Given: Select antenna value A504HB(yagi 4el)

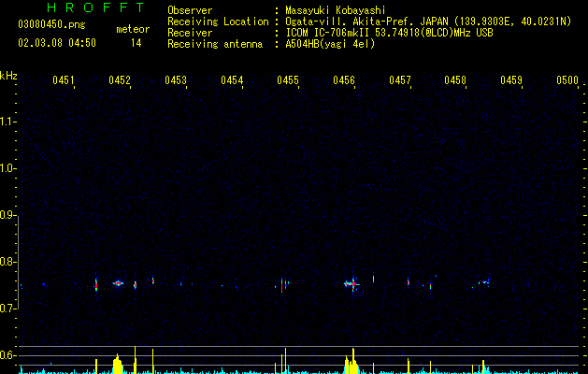Looking at the screenshot, I should (330, 44).
